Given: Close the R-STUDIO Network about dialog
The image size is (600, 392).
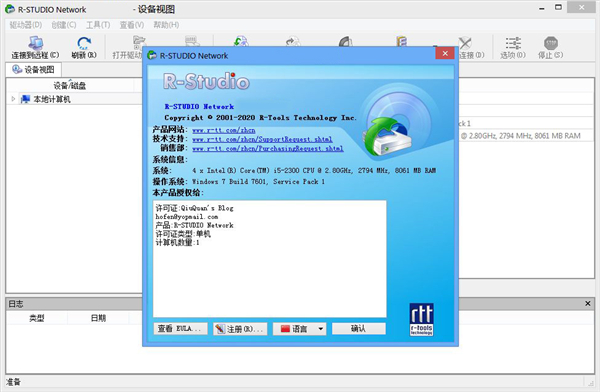Looking at the screenshot, I should pos(445,54).
